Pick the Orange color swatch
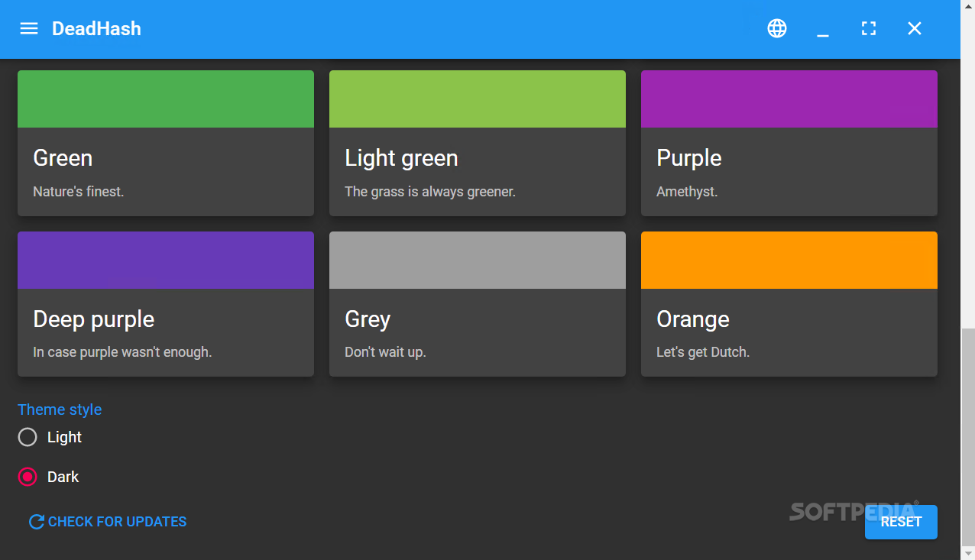Viewport: 975px width, 560px height. (x=789, y=261)
